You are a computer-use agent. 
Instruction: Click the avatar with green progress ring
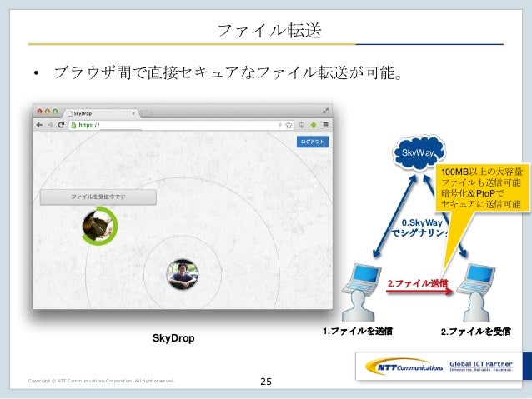pos(100,226)
